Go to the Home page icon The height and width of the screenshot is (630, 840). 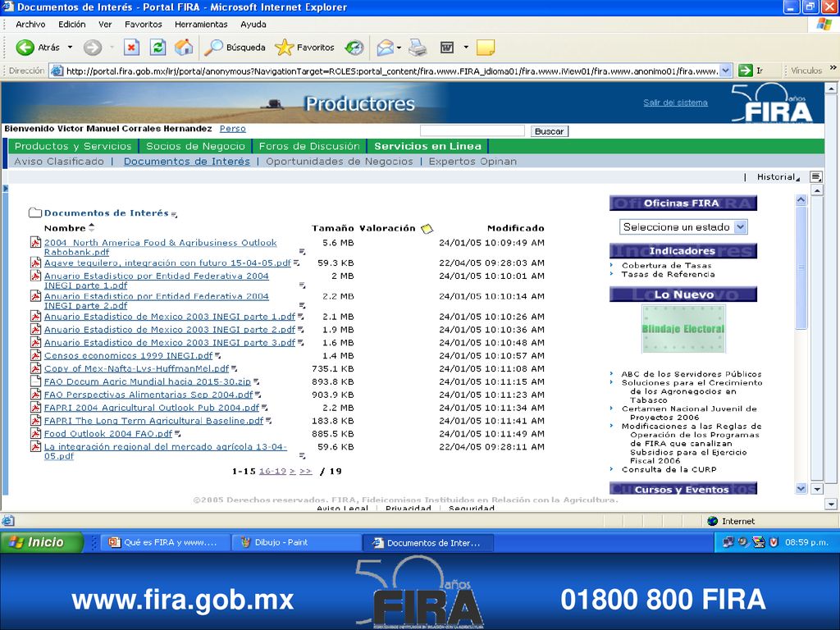coord(184,48)
